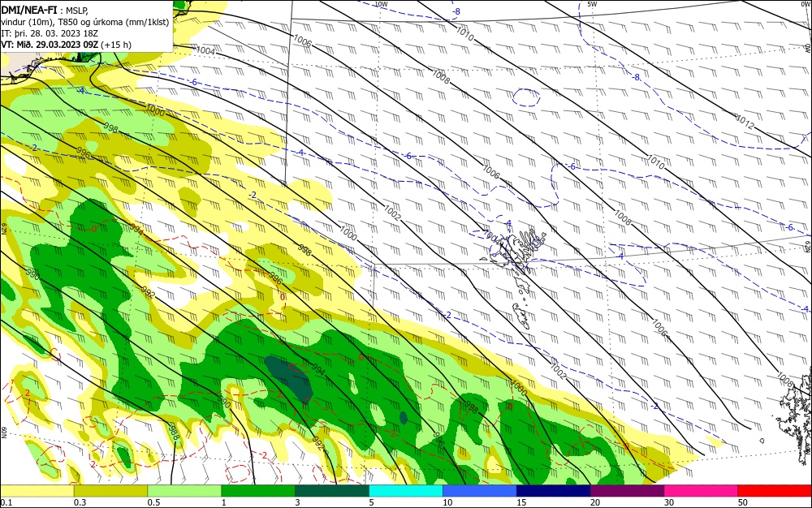Click the legend value label "30"
The height and width of the screenshot is (508, 812).
669,502
